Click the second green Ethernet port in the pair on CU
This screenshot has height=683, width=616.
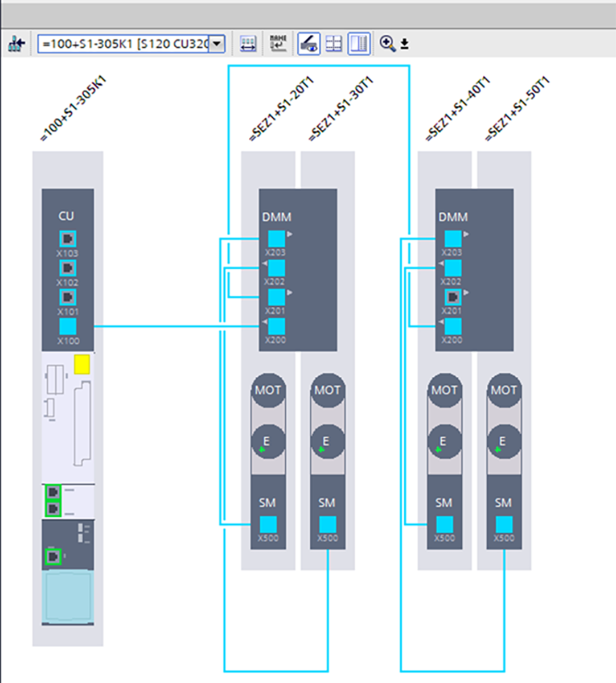pos(53,508)
